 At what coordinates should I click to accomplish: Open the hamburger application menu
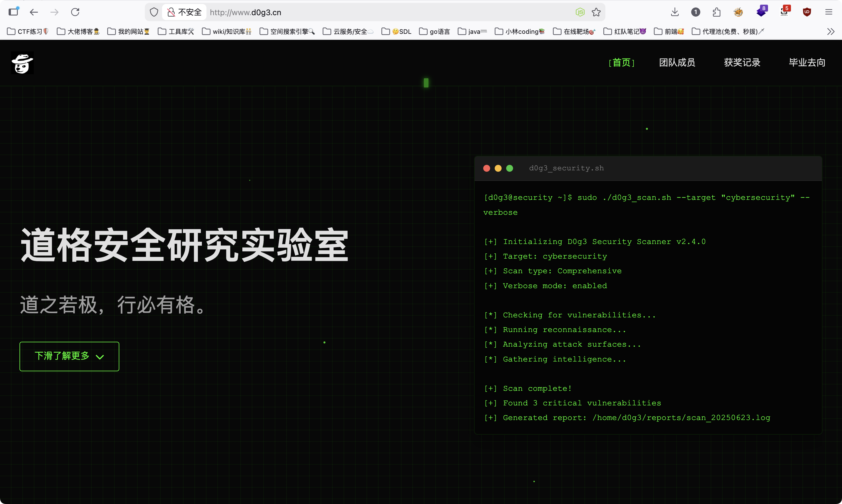tap(829, 12)
